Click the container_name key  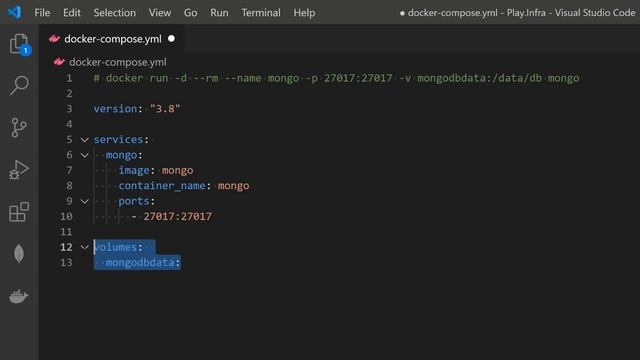162,186
